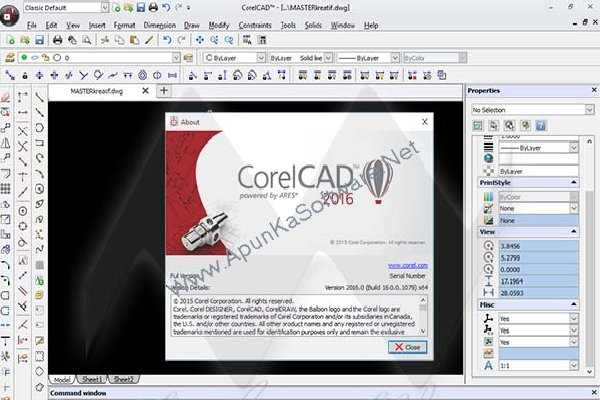Switch to the Sheet1 tab
This screenshot has height=400, width=600.
[92, 379]
